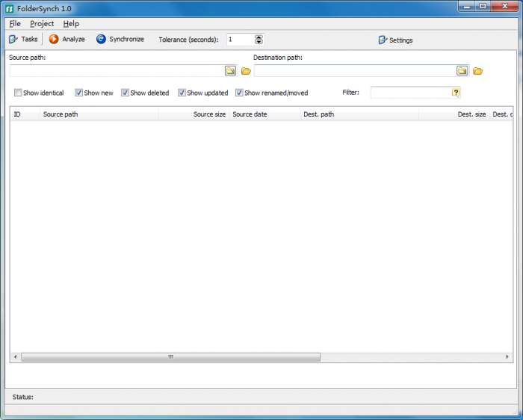Browse for destination path folder
This screenshot has height=420, width=523.
pos(462,71)
